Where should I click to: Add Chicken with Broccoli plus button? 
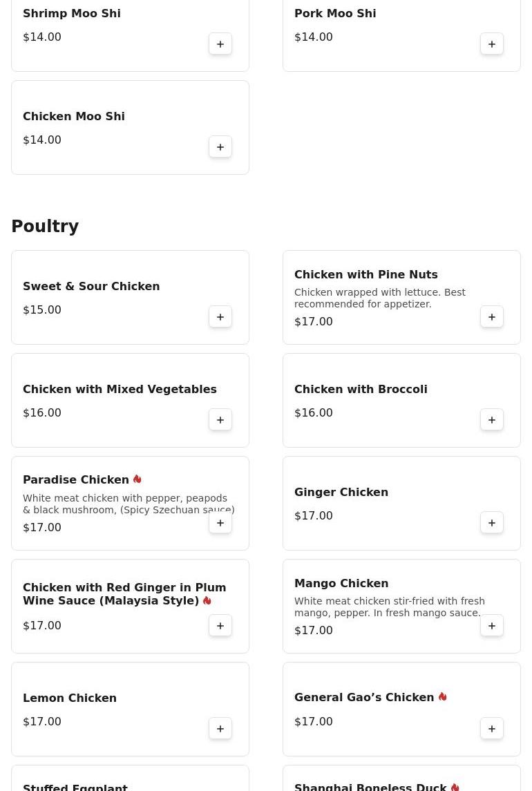492,420
